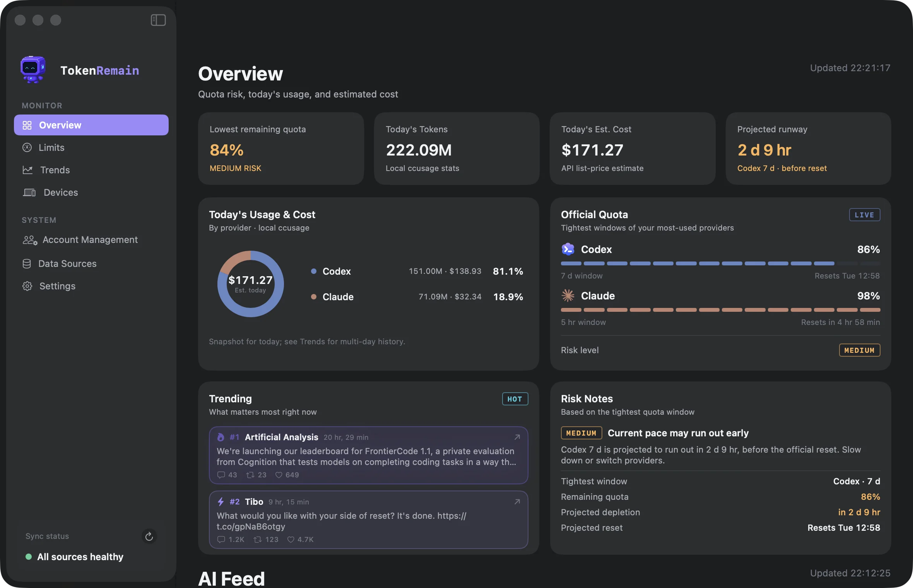
Task: Open Data Sources page
Action: point(91,263)
